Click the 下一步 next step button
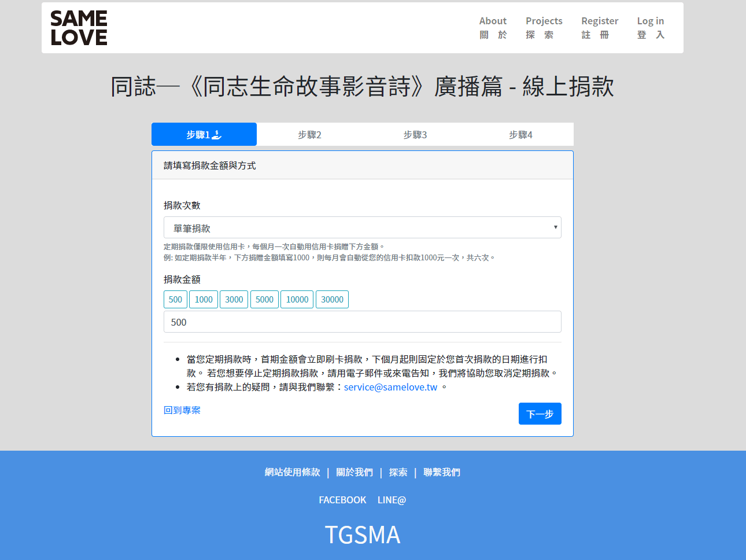 (540, 413)
